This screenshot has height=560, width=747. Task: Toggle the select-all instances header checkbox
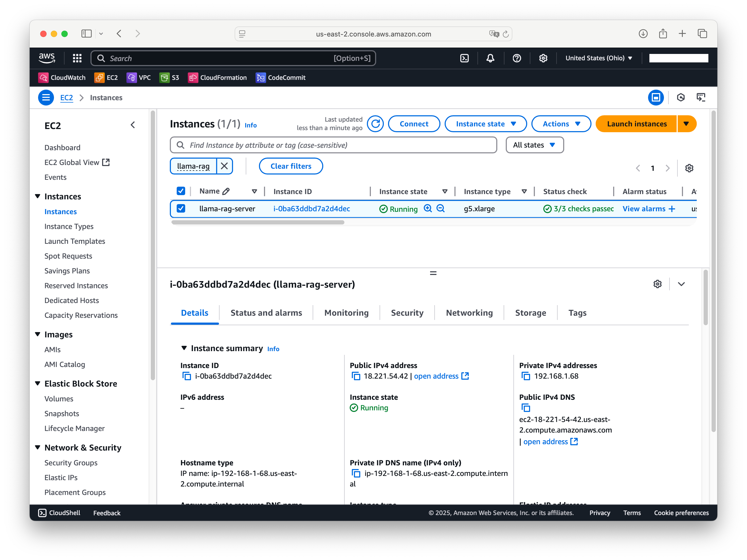181,191
